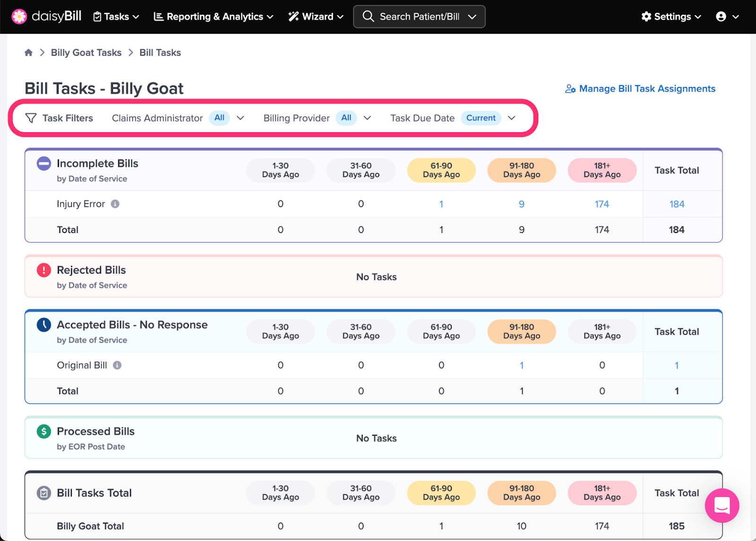Open the Search Patient/Bill dropdown

pos(419,17)
